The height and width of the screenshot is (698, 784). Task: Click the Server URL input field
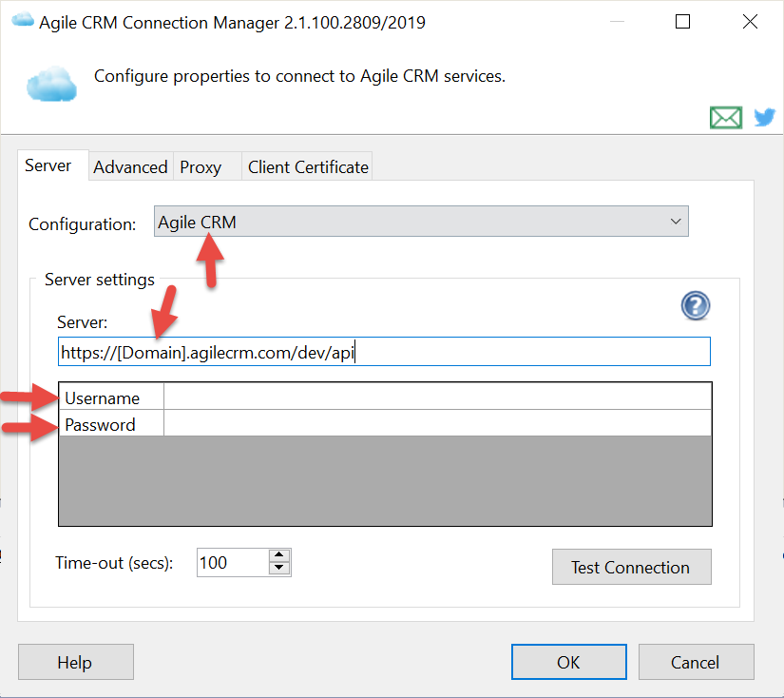point(384,352)
